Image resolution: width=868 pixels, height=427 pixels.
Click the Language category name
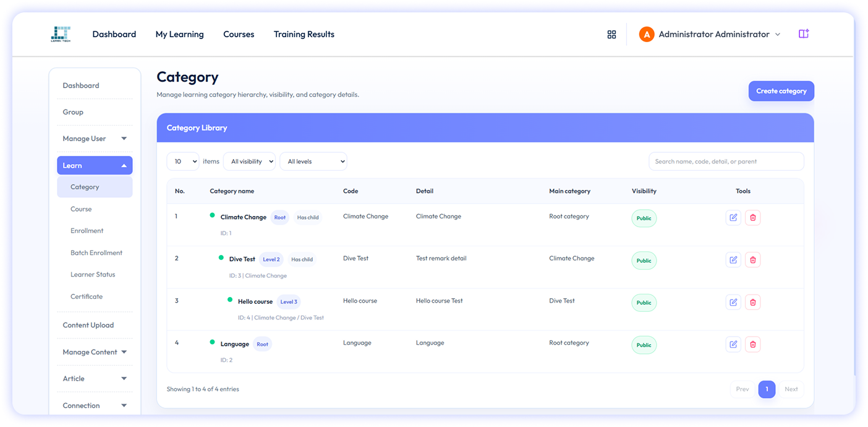point(235,344)
